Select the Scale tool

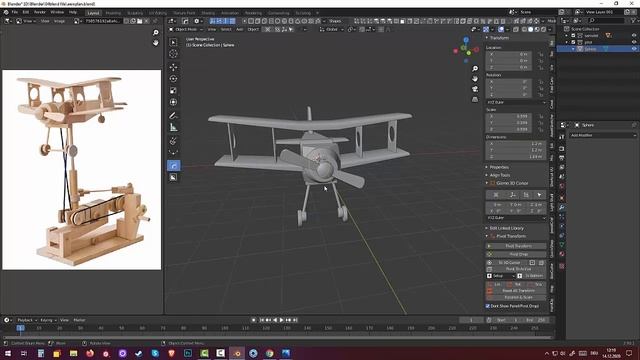(173, 91)
